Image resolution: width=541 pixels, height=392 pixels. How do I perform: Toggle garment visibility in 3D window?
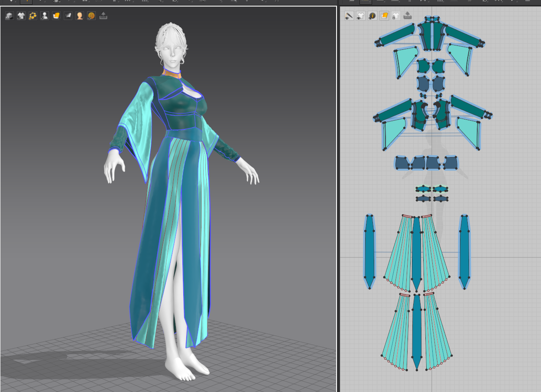(21, 16)
